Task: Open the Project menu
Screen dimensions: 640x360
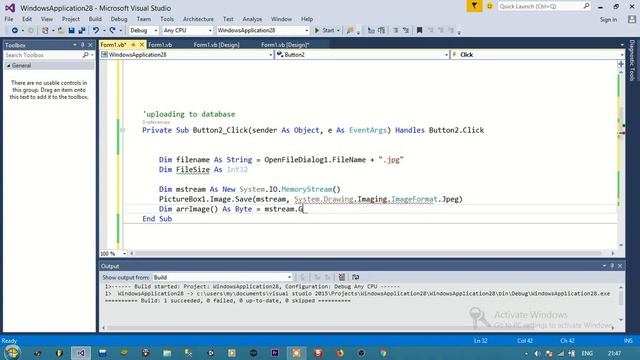Action: click(71, 19)
